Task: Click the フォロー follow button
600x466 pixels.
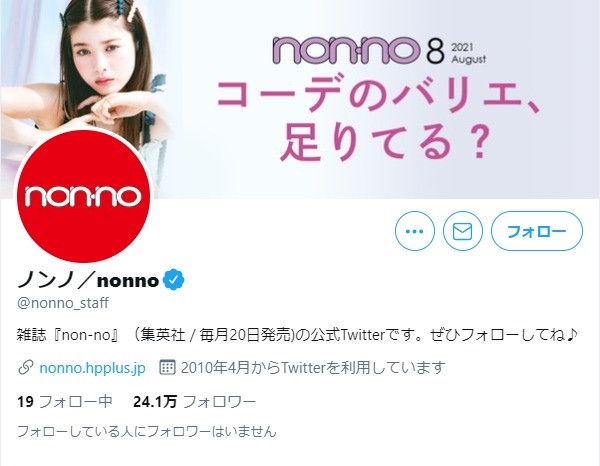Action: (x=537, y=231)
